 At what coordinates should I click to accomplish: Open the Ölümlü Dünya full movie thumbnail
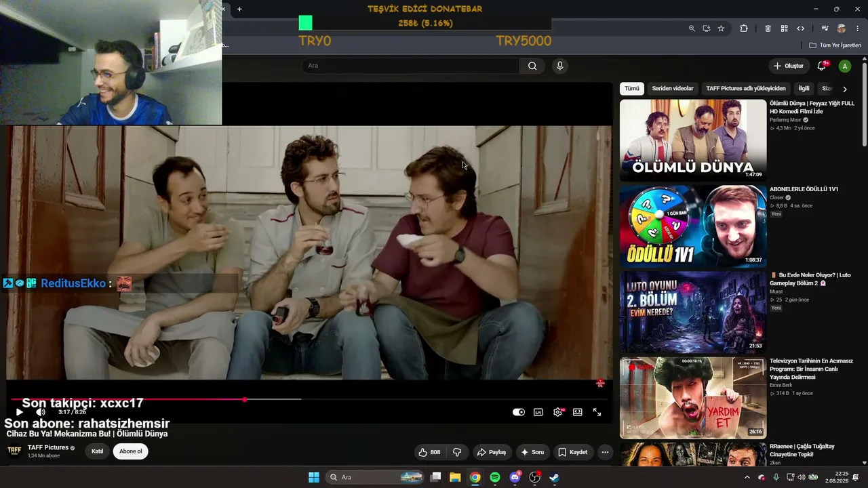coord(693,140)
